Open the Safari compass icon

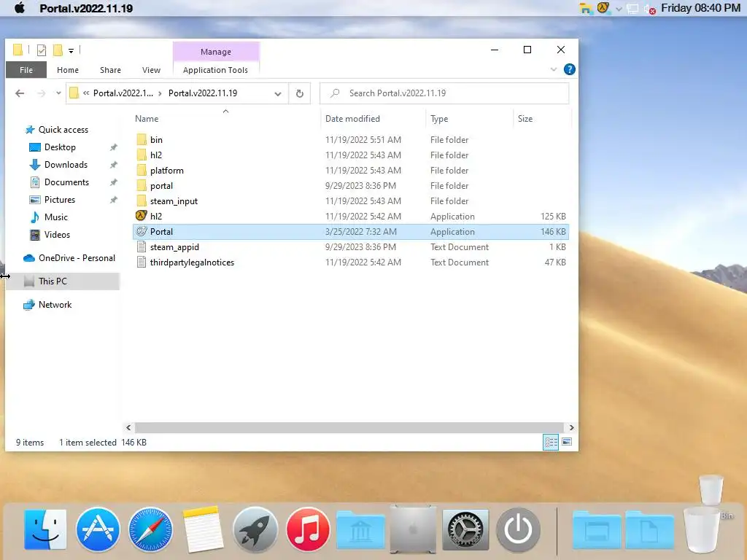click(x=150, y=529)
